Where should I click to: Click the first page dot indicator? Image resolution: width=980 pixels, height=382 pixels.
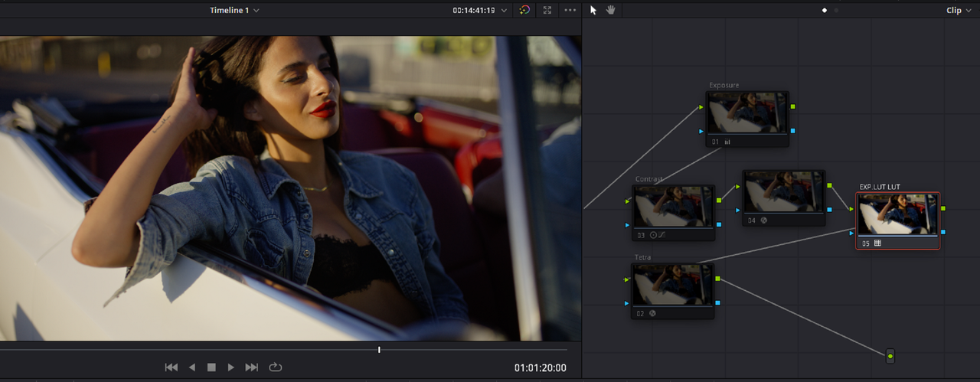(825, 11)
